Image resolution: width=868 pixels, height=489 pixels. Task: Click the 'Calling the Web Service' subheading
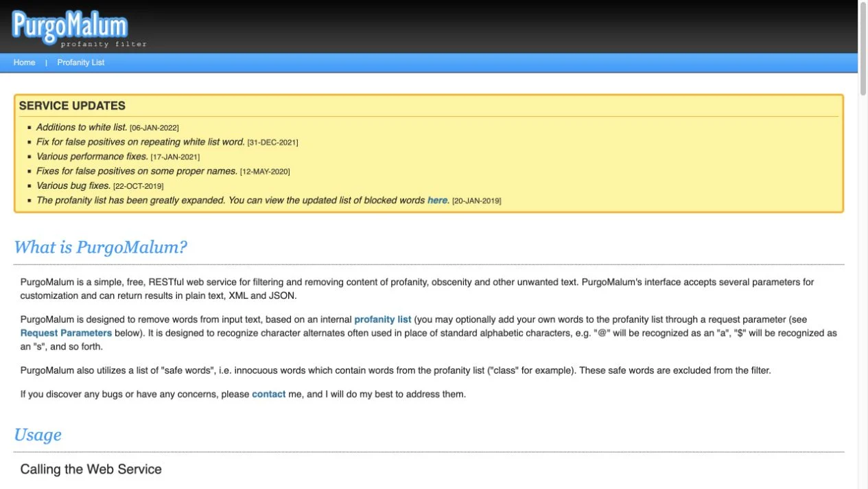(x=91, y=470)
